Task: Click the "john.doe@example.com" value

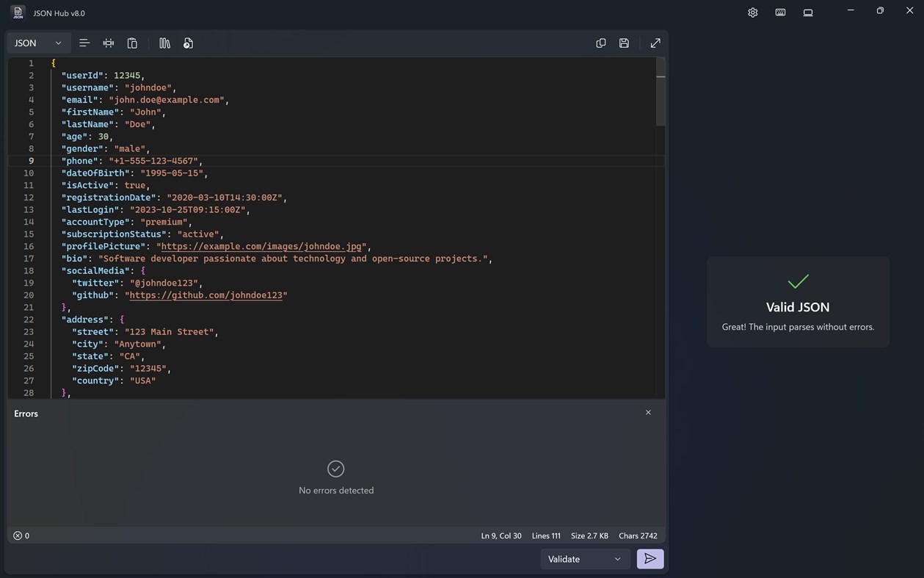Action: tap(167, 100)
